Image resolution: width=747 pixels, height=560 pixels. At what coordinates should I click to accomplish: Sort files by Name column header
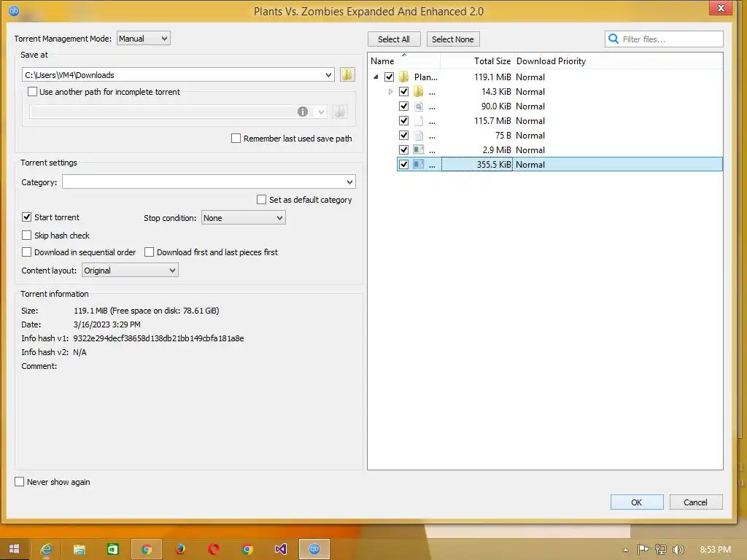coord(404,61)
